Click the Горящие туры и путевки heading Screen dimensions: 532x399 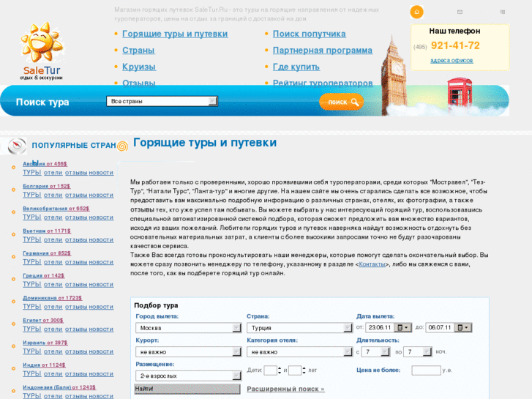coord(205,143)
